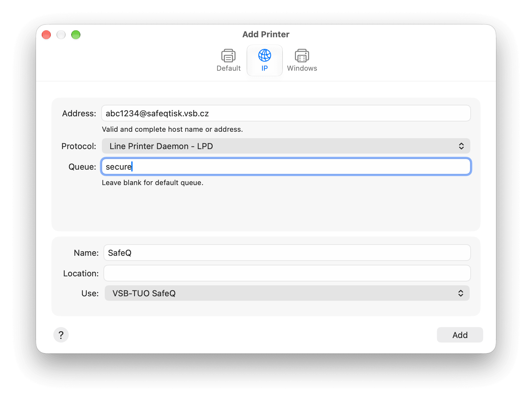Click the printer Name field
This screenshot has width=532, height=401.
pos(287,253)
